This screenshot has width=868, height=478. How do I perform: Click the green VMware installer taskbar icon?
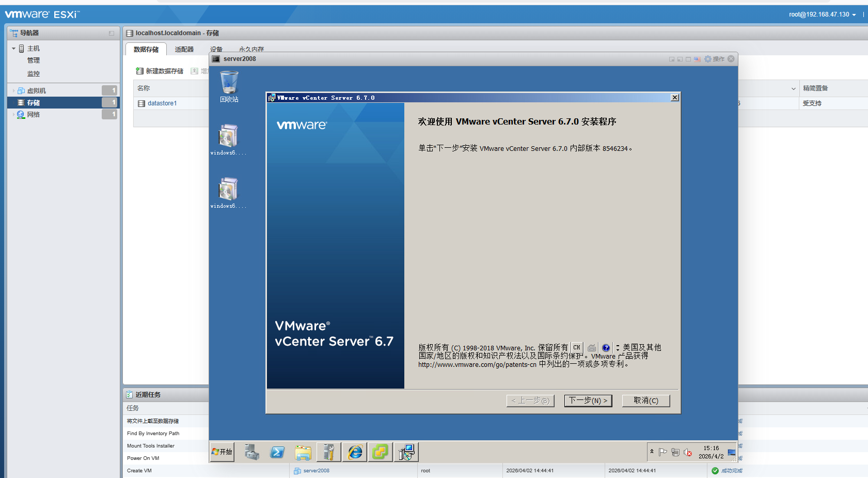tap(381, 452)
